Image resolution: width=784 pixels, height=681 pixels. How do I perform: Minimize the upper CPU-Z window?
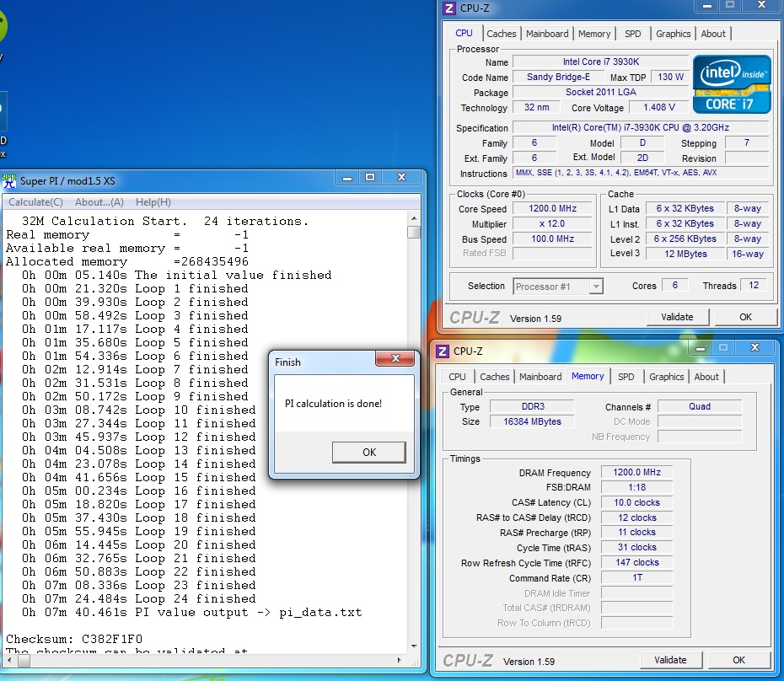[x=707, y=6]
